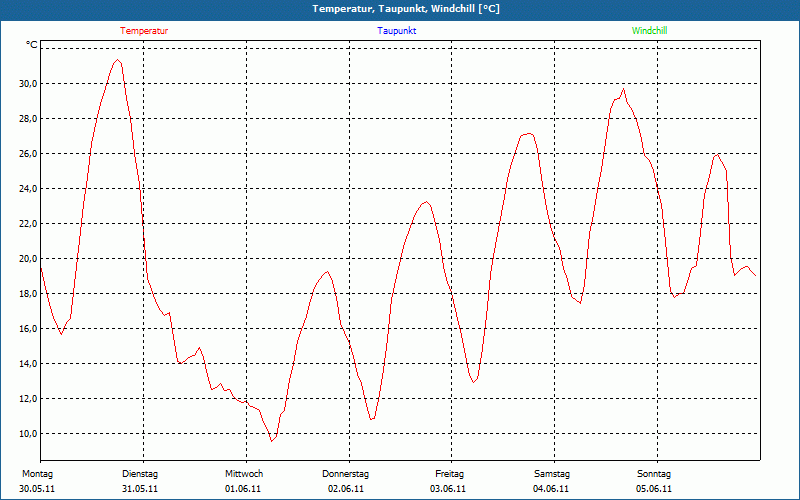Click the Sonntag day label
Image resolution: width=800 pixels, height=500 pixels.
pos(654,474)
